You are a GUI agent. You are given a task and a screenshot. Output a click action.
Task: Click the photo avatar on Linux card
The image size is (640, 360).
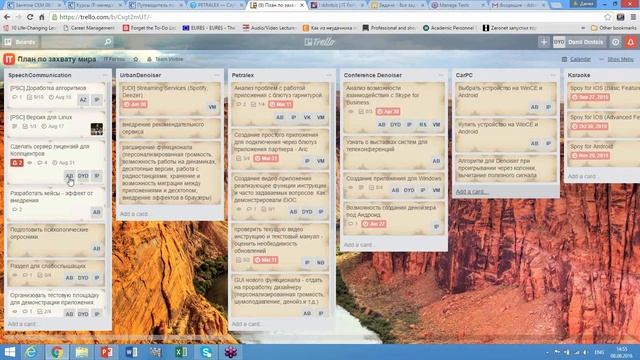(x=97, y=129)
